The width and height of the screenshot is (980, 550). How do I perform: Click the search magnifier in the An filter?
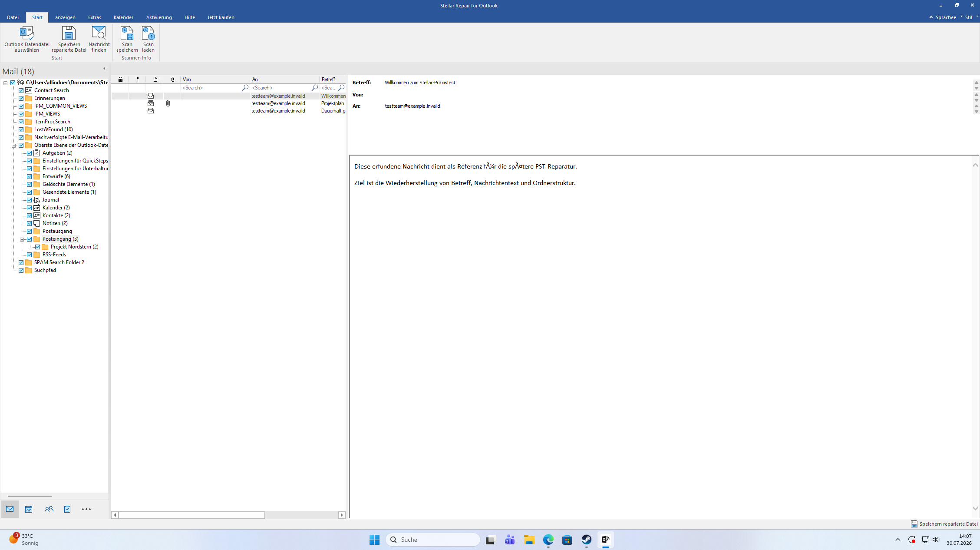315,88
